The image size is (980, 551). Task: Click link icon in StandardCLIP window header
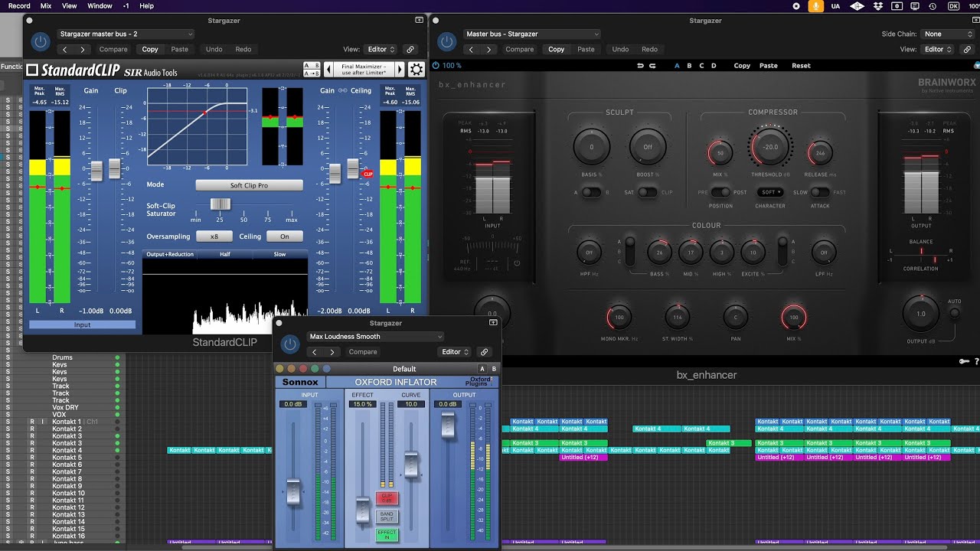[410, 50]
